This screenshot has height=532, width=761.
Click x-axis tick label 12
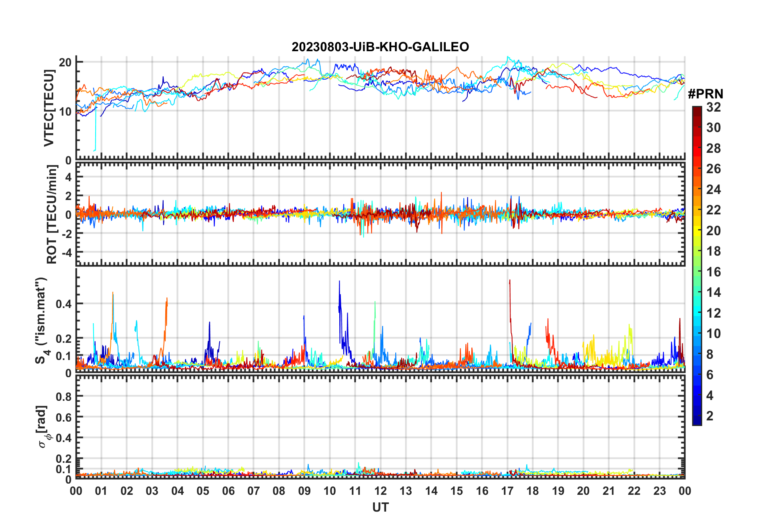[x=380, y=491]
